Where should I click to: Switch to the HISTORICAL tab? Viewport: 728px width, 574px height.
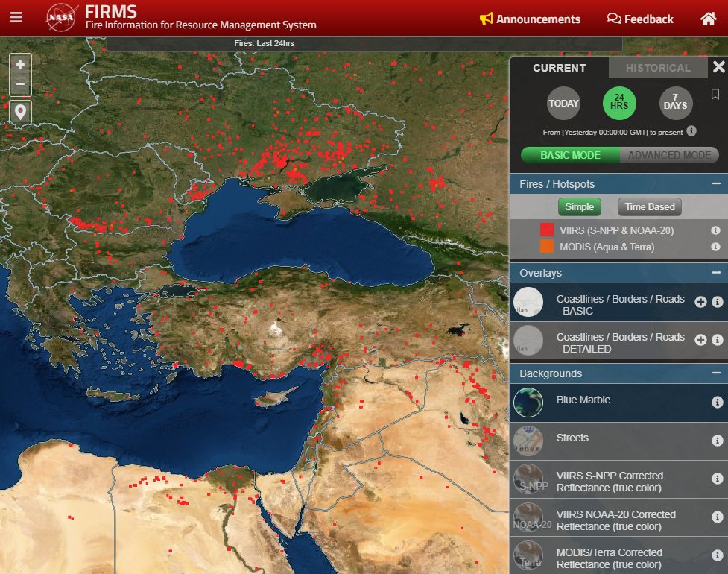pyautogui.click(x=658, y=68)
